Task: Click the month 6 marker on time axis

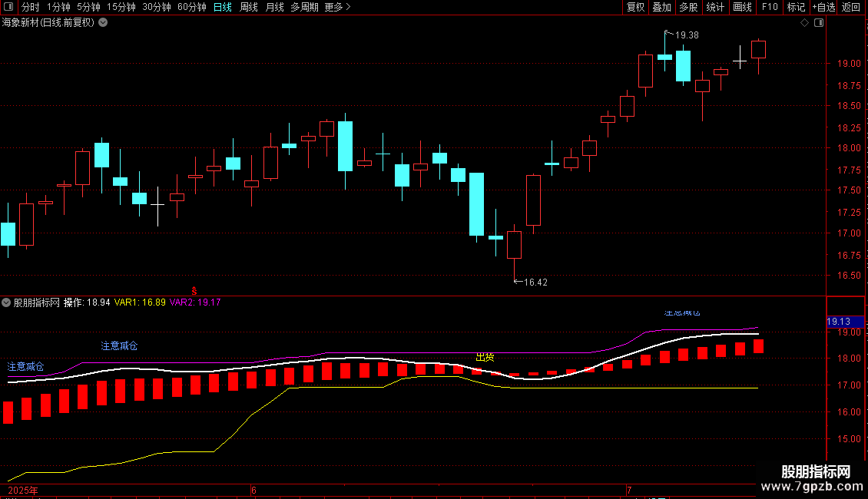Action: coord(253,490)
